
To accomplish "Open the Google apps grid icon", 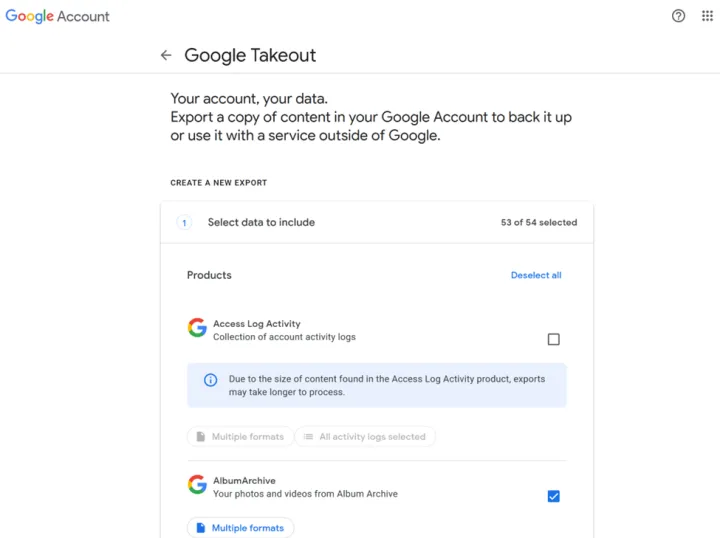I will pyautogui.click(x=707, y=16).
